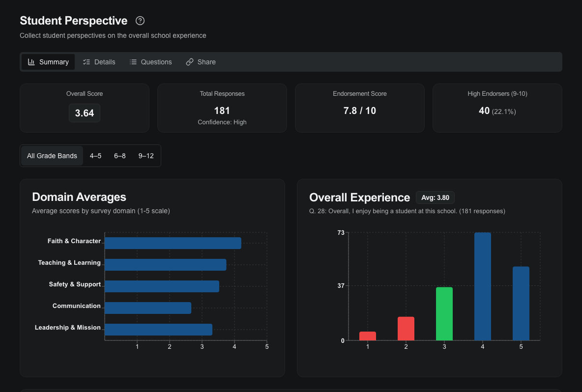The image size is (582, 392).
Task: Click the Teaching & Learning axis label
Action: (69, 263)
